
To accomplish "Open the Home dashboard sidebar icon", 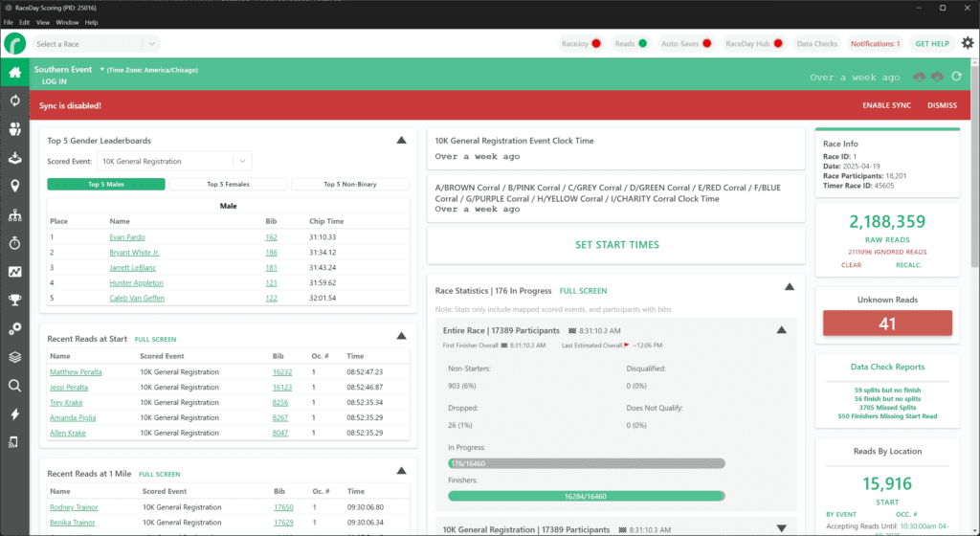I will [14, 73].
